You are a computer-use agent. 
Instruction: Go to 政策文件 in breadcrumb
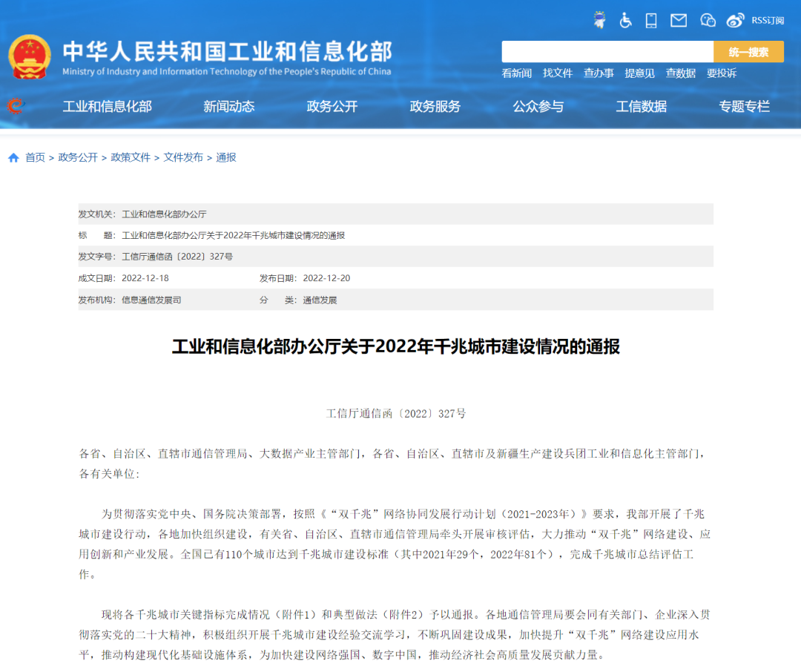pos(131,157)
